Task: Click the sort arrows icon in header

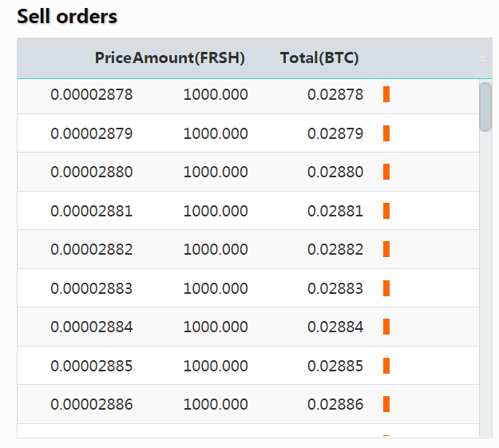Action: [x=482, y=58]
